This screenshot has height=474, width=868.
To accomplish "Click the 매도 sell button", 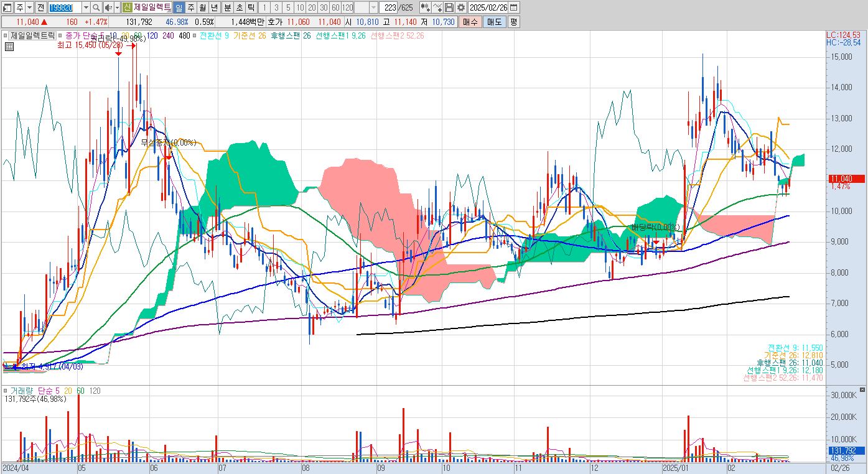I will click(494, 22).
